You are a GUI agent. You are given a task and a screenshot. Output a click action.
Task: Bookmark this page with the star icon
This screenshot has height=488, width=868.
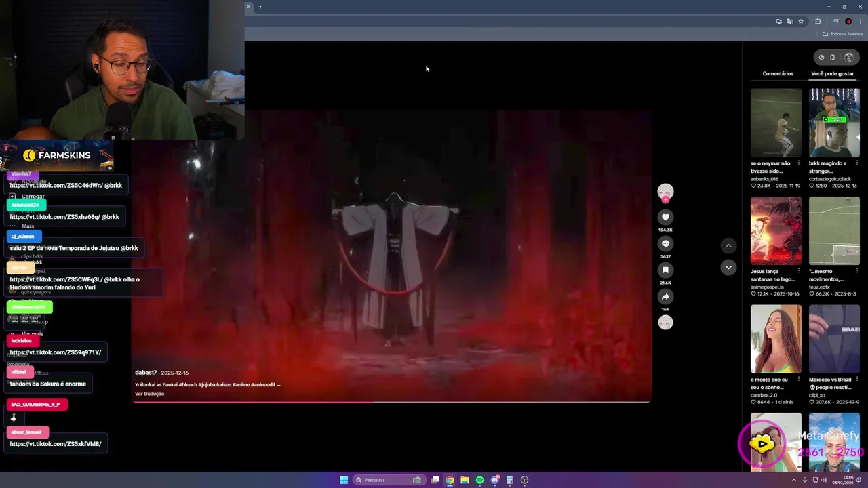pyautogui.click(x=801, y=21)
